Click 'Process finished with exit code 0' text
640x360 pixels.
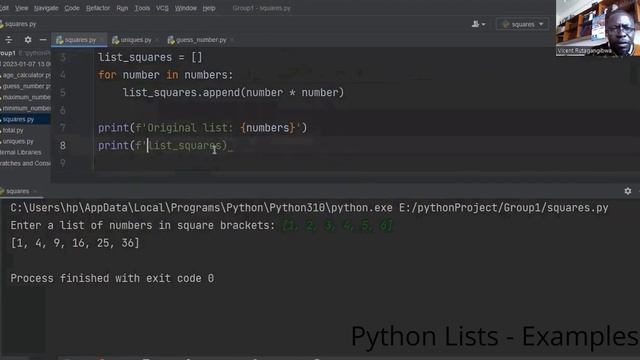[112, 278]
